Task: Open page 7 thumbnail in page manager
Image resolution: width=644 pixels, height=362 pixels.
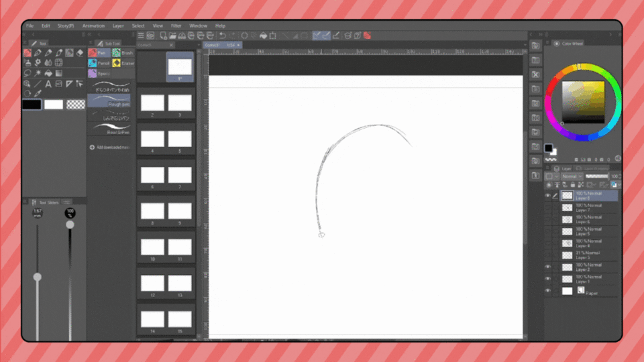Action: click(x=180, y=175)
